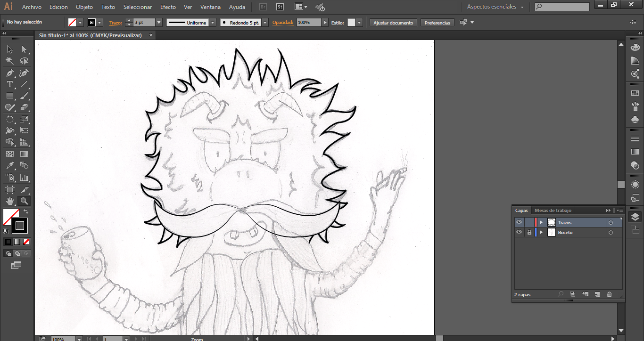Image resolution: width=644 pixels, height=341 pixels.
Task: Select the Direct Selection tool
Action: pos(24,49)
